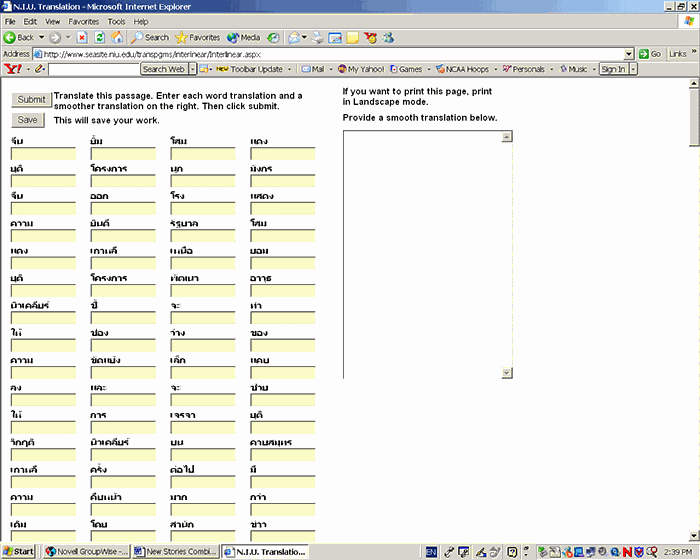Go to the Home page icon
The image size is (700, 560).
117,38
